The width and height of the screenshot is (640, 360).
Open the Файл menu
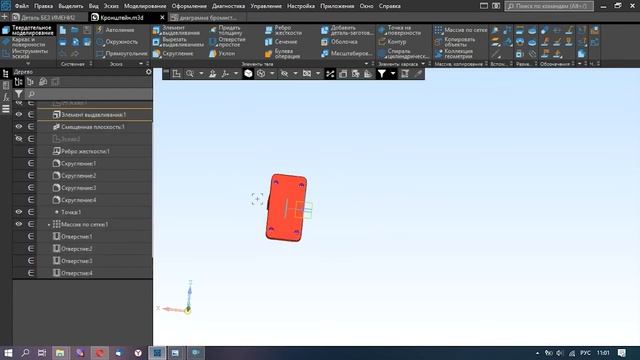point(22,6)
